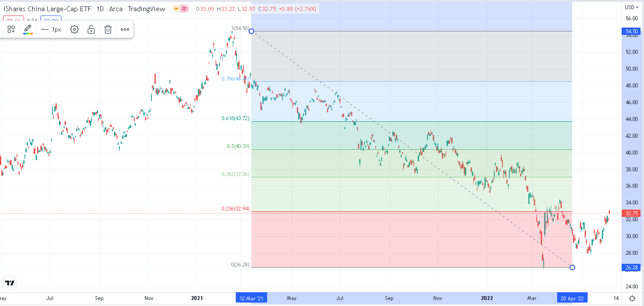Image resolution: width=644 pixels, height=306 pixels.
Task: Click the red sell price button
Action: click(13, 19)
